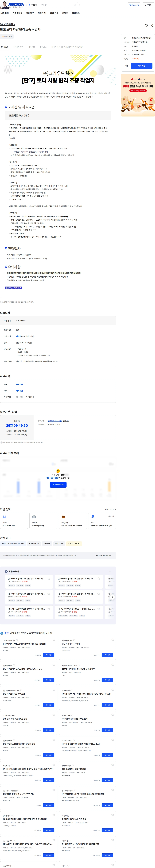Screen dimensions: 155x868
Task: Open the 기업·연봉 menu
Action: tap(54, 13)
